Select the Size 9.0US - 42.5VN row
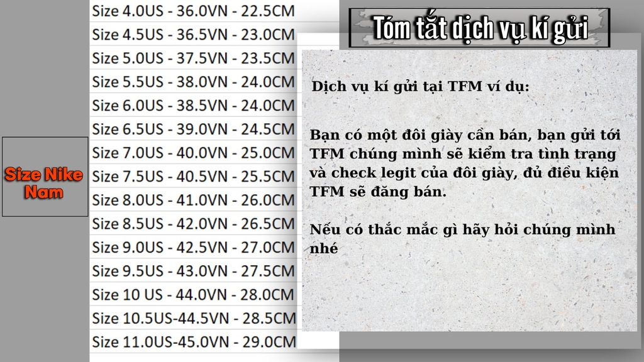The image size is (644, 362). (193, 247)
